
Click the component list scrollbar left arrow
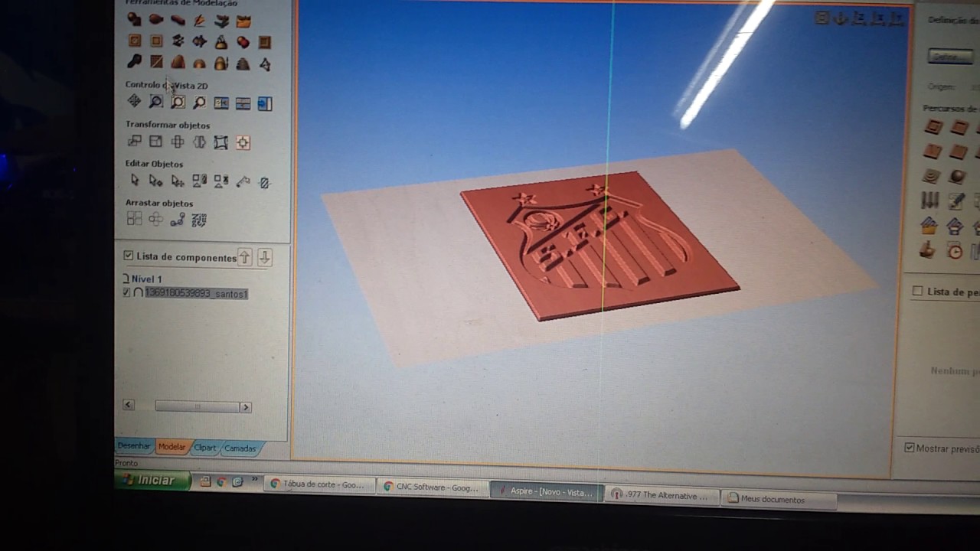pos(129,405)
